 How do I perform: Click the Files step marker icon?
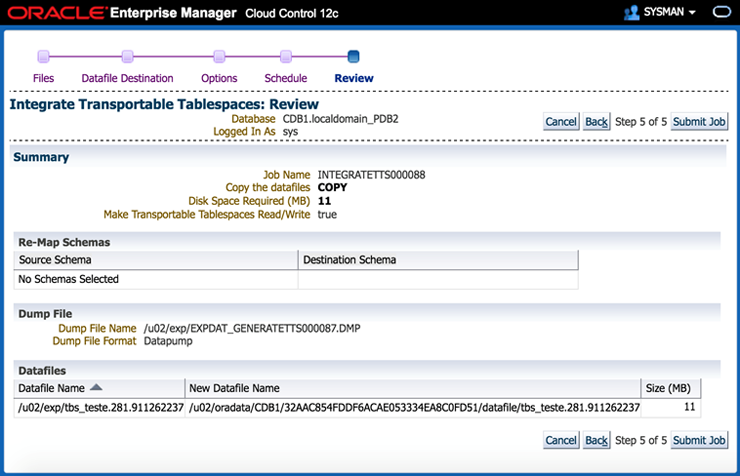pyautogui.click(x=43, y=57)
